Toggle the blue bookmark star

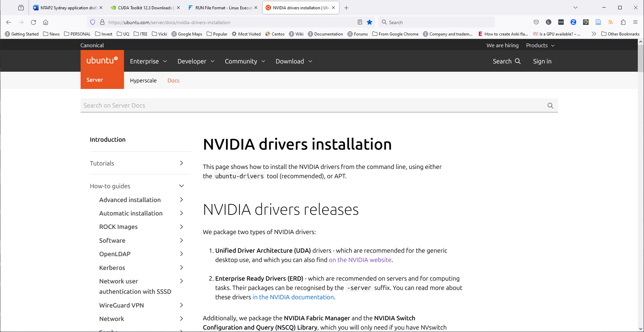[x=370, y=22]
